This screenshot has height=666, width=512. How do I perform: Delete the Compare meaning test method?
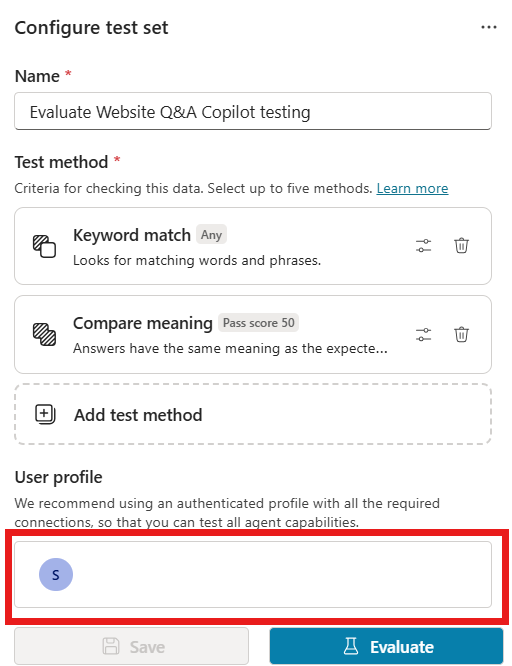pos(461,334)
